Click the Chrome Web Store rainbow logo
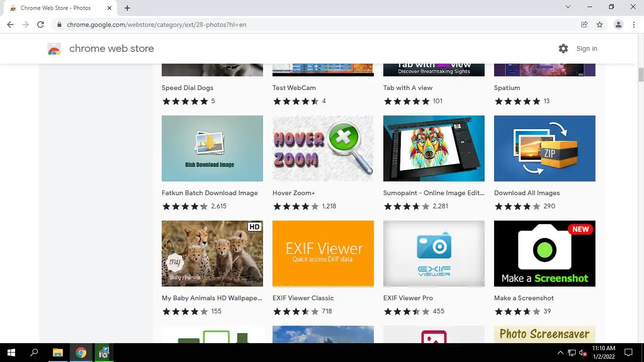Viewport: 644px width, 362px height. 54,49
